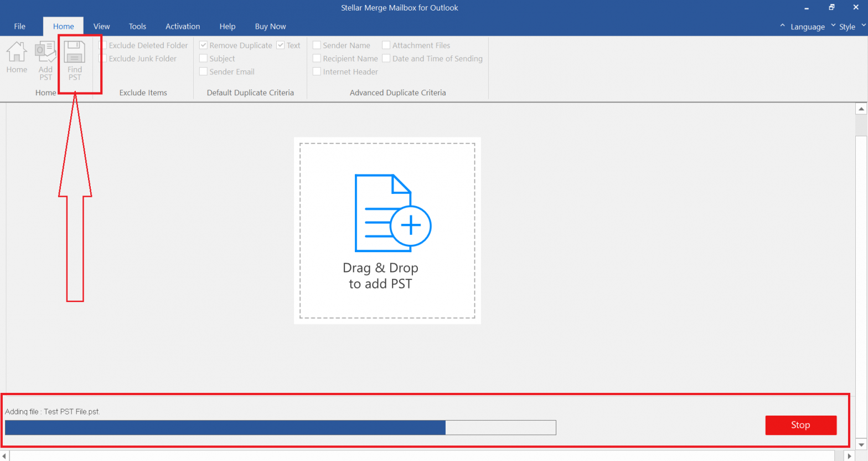This screenshot has width=868, height=461.
Task: Switch to the View tab
Action: coord(101,27)
